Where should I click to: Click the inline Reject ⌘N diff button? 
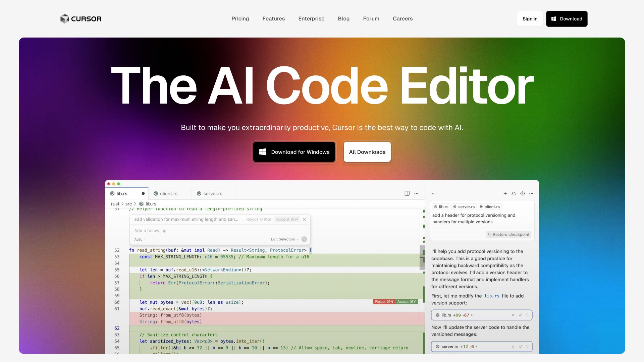[x=384, y=302]
